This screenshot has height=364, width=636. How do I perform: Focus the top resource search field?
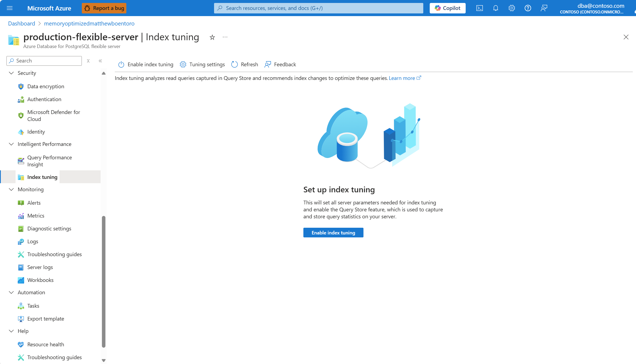[x=318, y=8]
